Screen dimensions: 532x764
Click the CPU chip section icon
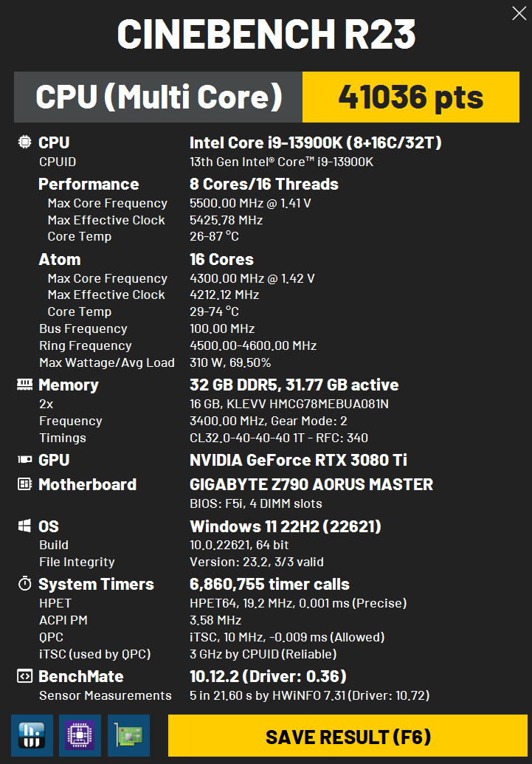pyautogui.click(x=24, y=142)
